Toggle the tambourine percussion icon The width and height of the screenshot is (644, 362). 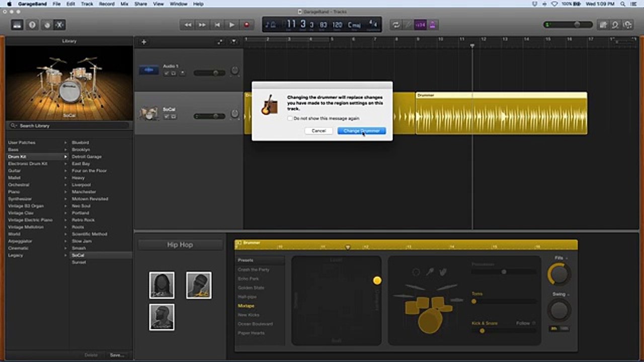click(416, 272)
